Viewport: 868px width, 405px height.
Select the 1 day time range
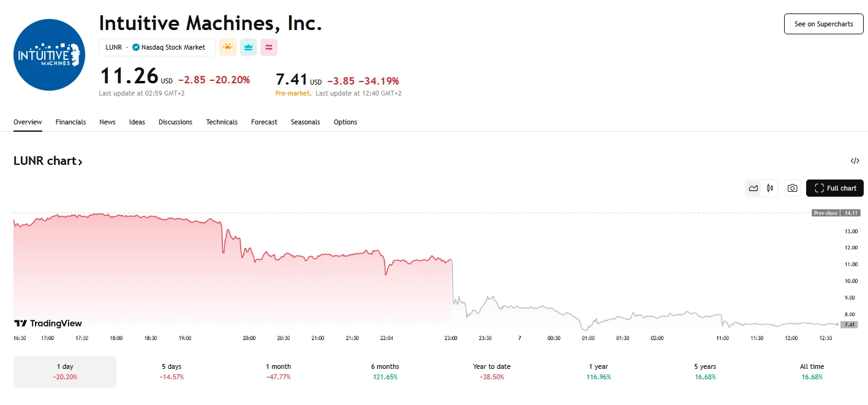[x=65, y=371]
